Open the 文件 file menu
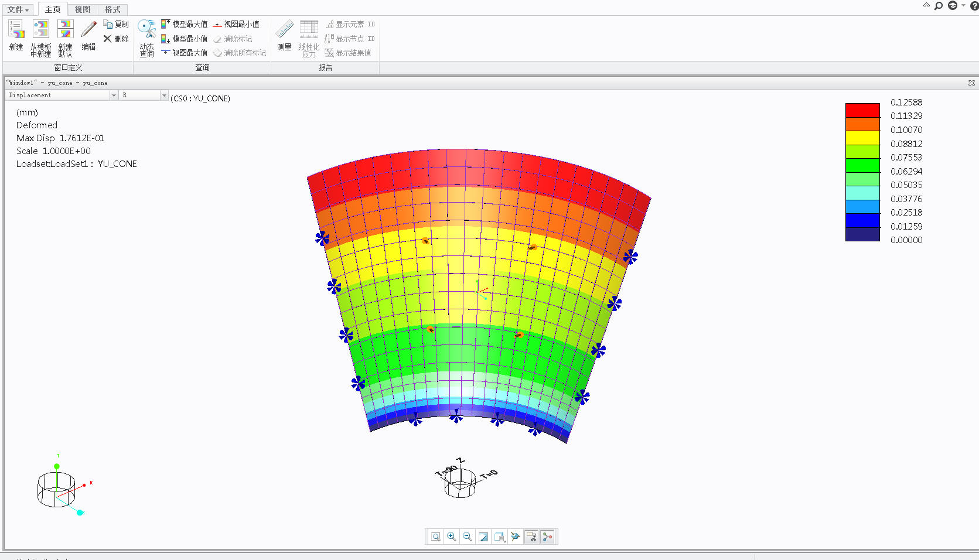Viewport: 979px width, 560px height. pos(18,9)
